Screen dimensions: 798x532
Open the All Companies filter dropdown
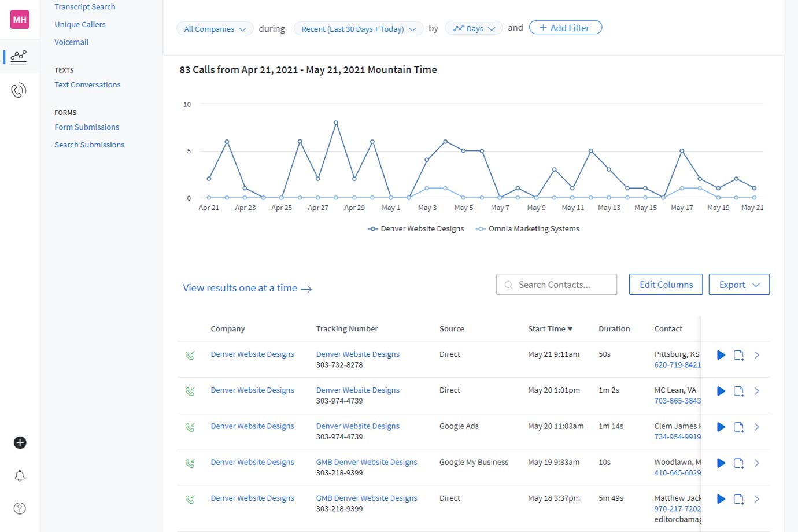click(215, 29)
